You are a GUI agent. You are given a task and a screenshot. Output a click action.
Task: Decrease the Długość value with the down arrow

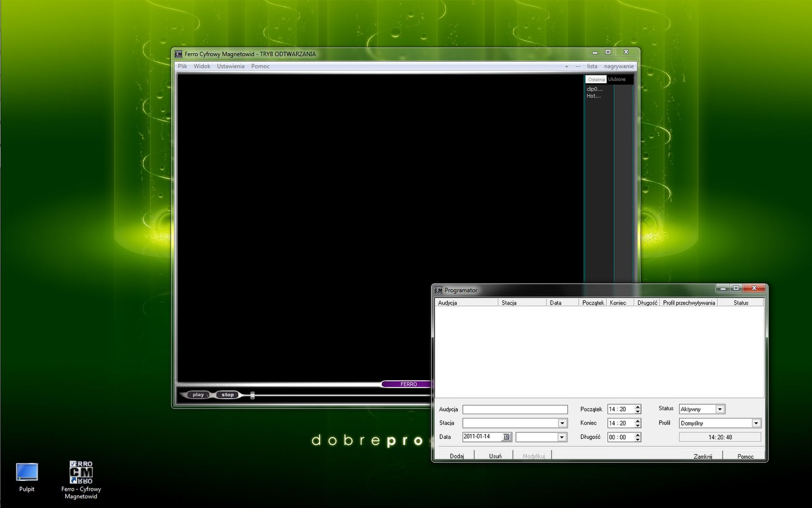(x=638, y=440)
